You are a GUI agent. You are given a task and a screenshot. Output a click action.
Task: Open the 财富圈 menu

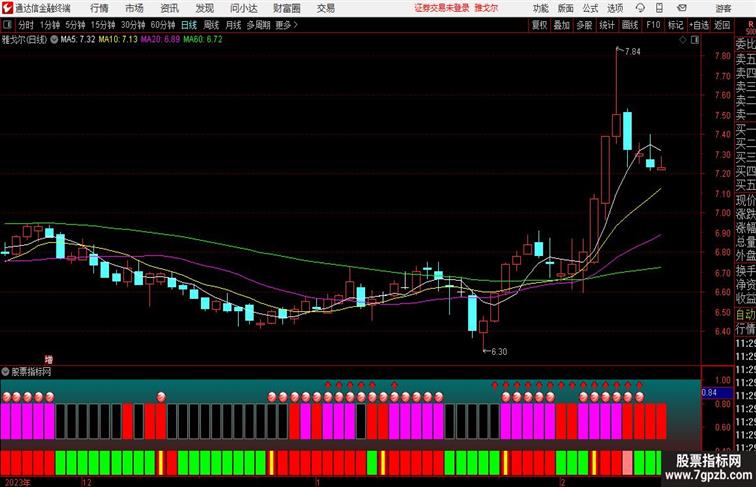(286, 8)
